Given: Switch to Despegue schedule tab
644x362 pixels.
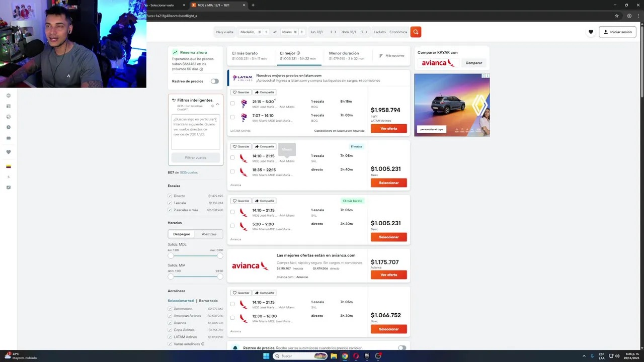Looking at the screenshot, I should (x=182, y=234).
